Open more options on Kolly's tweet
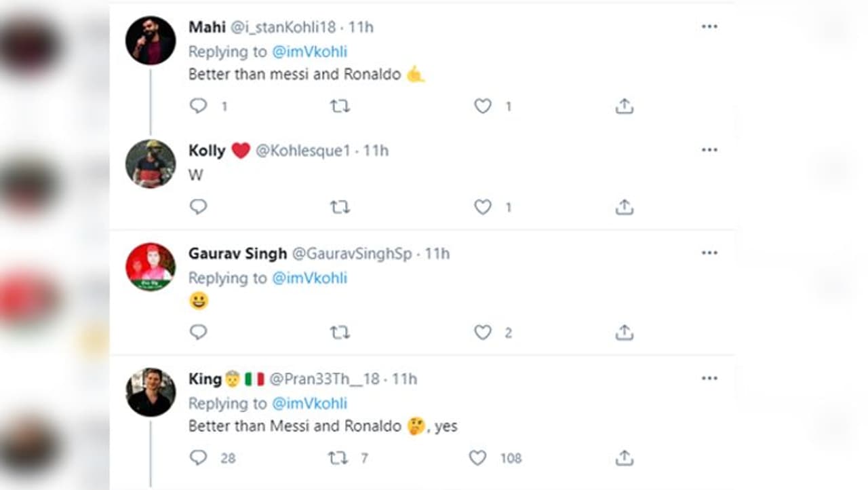 (x=709, y=150)
